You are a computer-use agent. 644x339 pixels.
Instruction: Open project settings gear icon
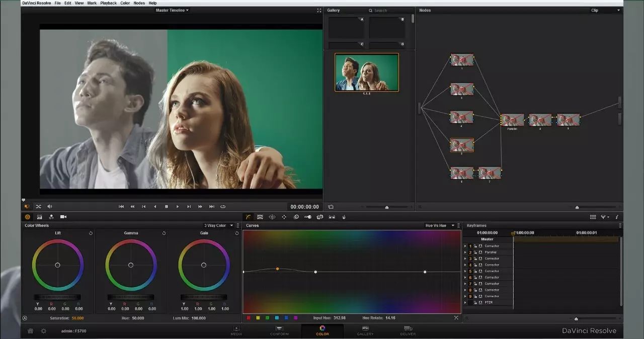pyautogui.click(x=44, y=331)
